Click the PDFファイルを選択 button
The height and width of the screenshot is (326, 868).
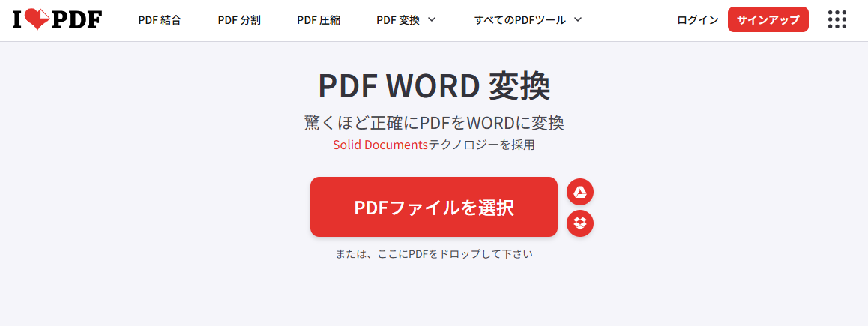(433, 208)
